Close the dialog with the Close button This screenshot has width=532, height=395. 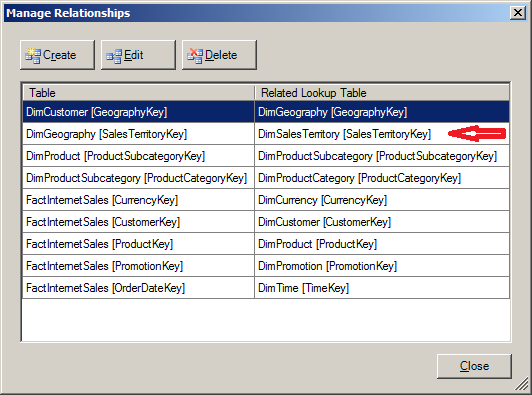point(474,366)
